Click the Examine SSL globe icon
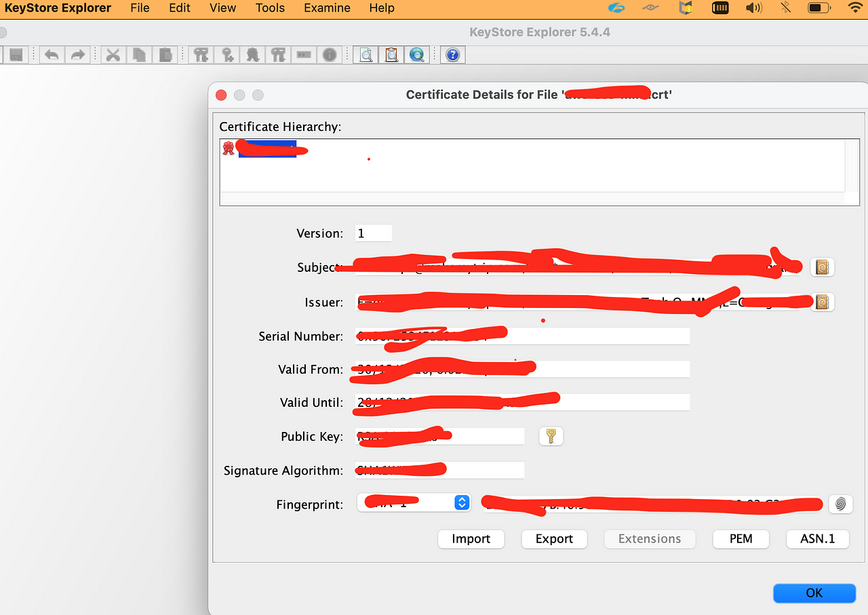The image size is (868, 615). [x=417, y=55]
